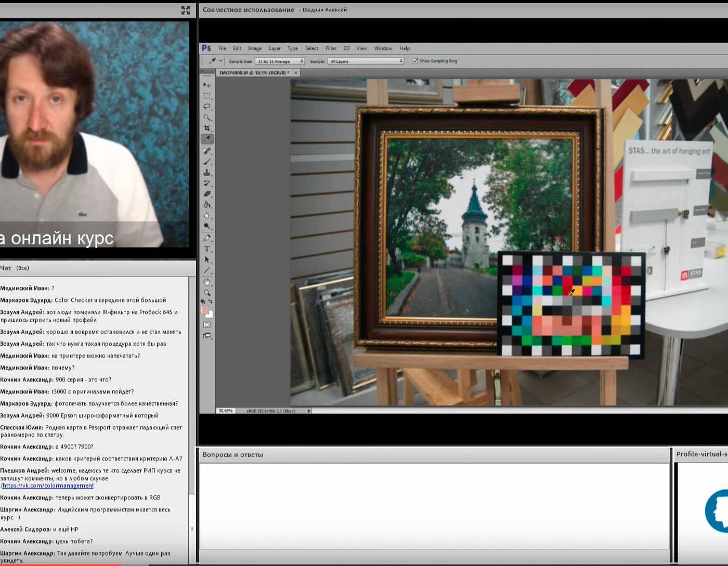Open the status bar info arrow menu
728x566 pixels.
tap(309, 411)
